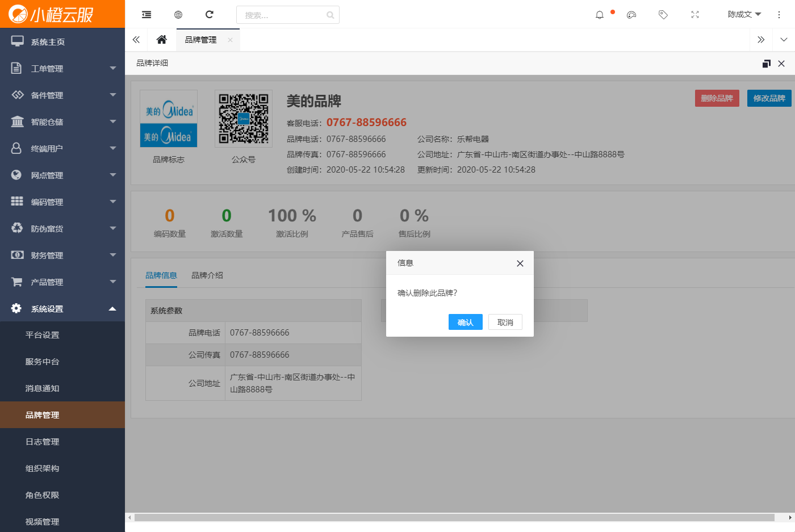Screen dimensions: 795x532
Task: Maximize the 品牌详细 panel
Action: point(767,64)
